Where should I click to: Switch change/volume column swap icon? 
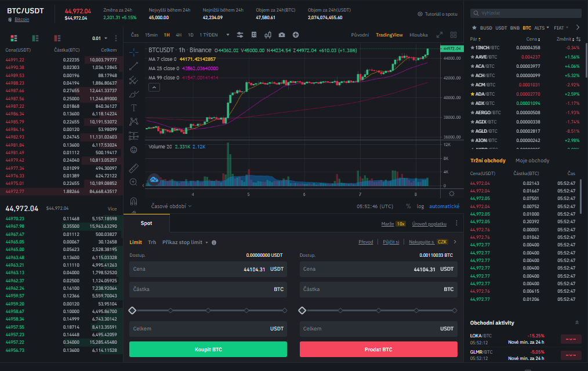point(578,39)
